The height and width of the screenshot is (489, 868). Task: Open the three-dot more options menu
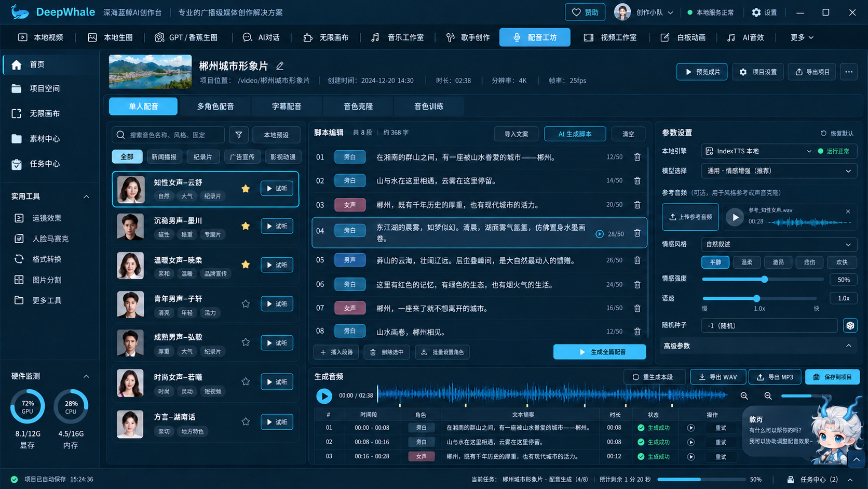pyautogui.click(x=849, y=72)
